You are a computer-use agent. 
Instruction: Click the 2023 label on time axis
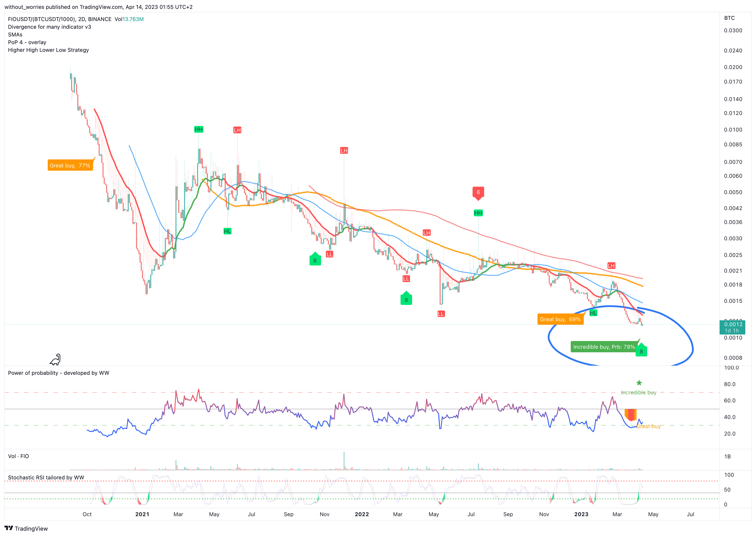pos(581,514)
